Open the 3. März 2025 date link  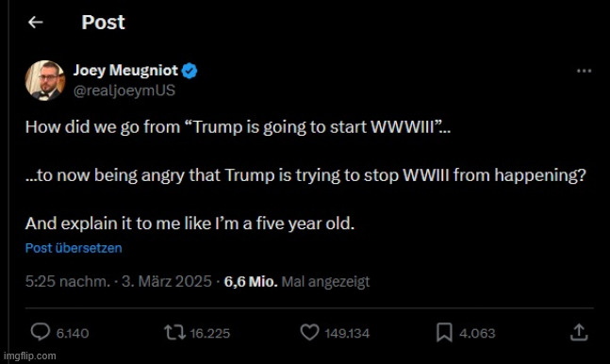click(x=167, y=281)
